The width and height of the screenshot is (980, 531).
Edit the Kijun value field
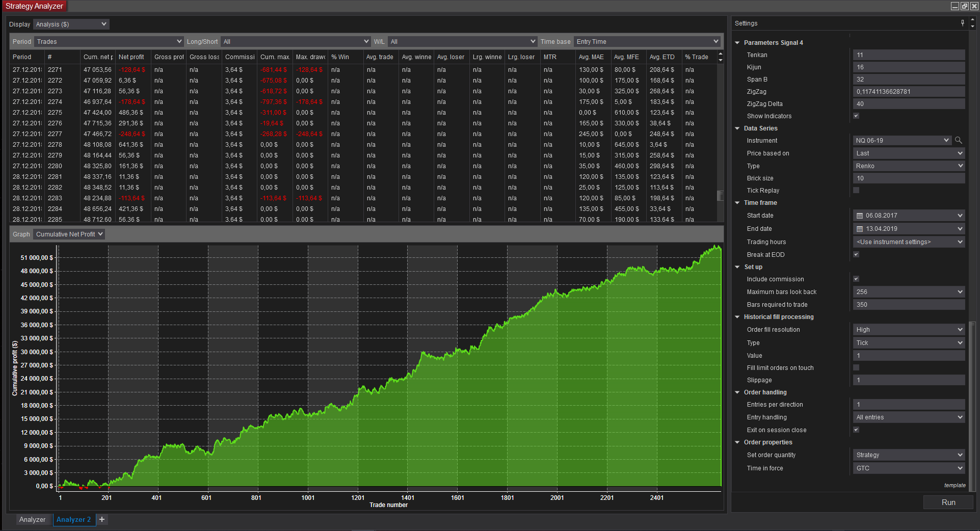(909, 67)
